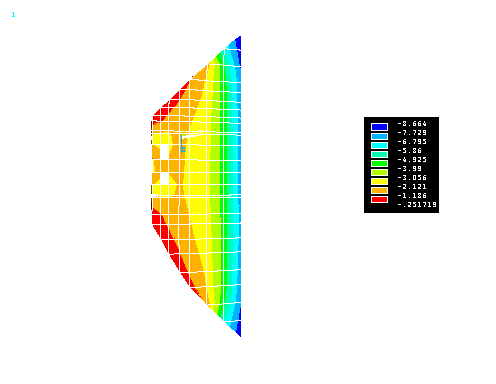Click the -8.664 legend value

pos(412,124)
